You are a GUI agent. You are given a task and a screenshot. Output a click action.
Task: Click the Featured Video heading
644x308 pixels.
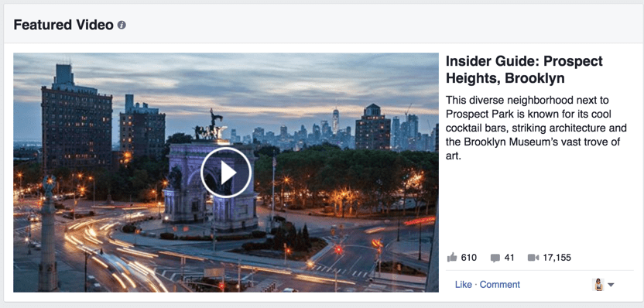[x=63, y=25]
